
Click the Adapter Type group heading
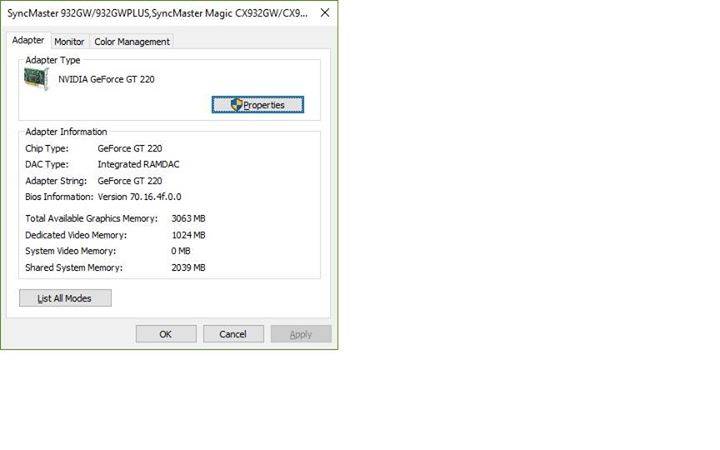point(52,60)
